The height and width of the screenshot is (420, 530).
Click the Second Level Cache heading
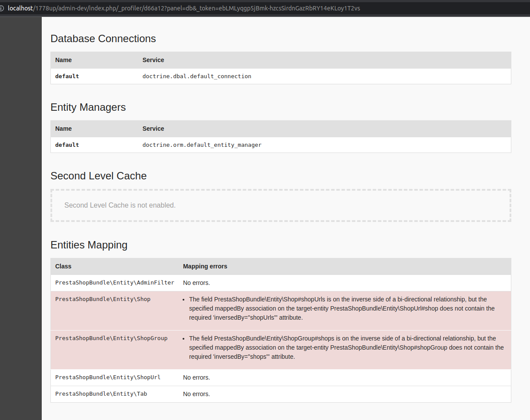tap(98, 176)
